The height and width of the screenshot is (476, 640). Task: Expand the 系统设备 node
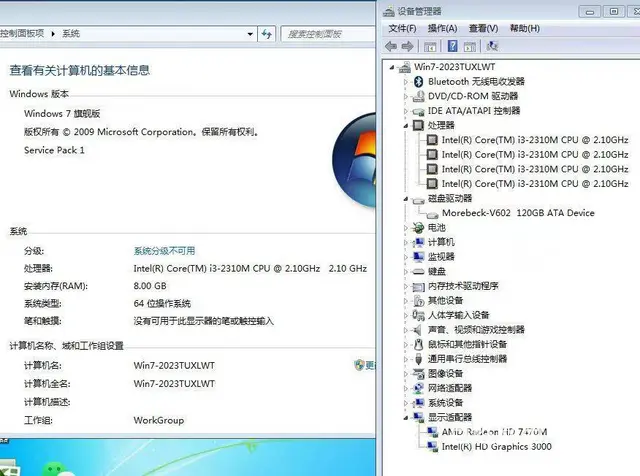(x=406, y=403)
